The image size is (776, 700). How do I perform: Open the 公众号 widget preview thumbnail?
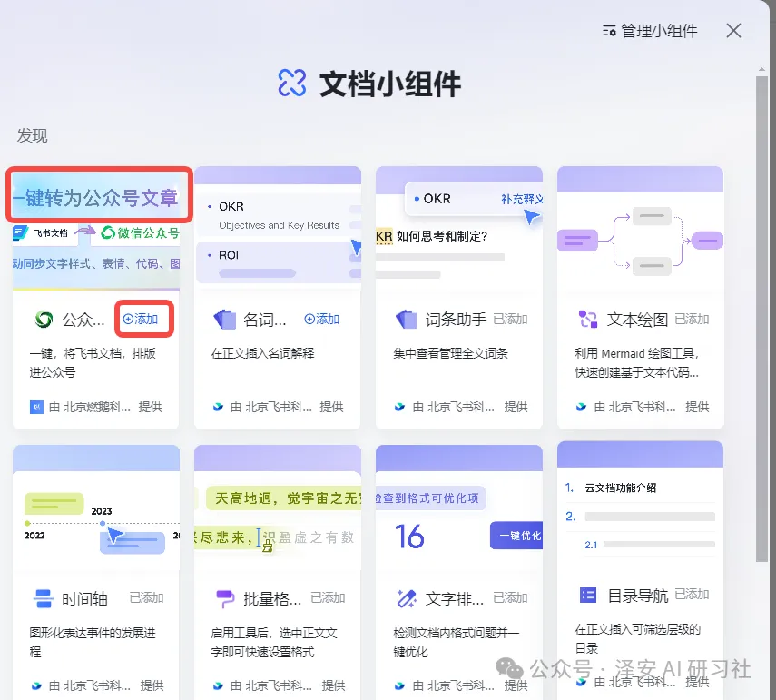[x=96, y=228]
